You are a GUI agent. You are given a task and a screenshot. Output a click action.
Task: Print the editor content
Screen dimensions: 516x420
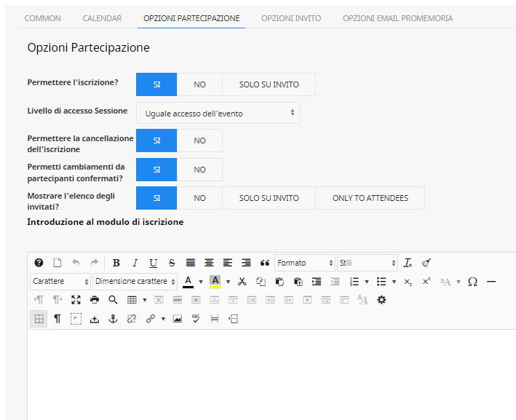tap(95, 300)
